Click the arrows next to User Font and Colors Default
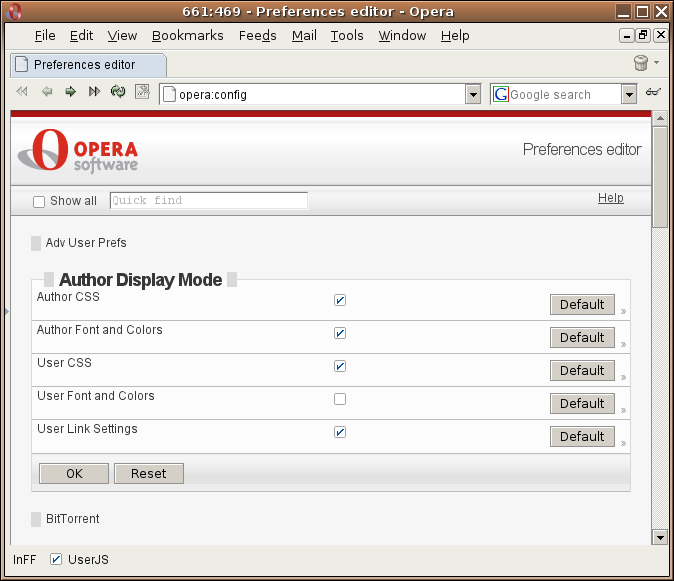The height and width of the screenshot is (581, 674). 623,410
